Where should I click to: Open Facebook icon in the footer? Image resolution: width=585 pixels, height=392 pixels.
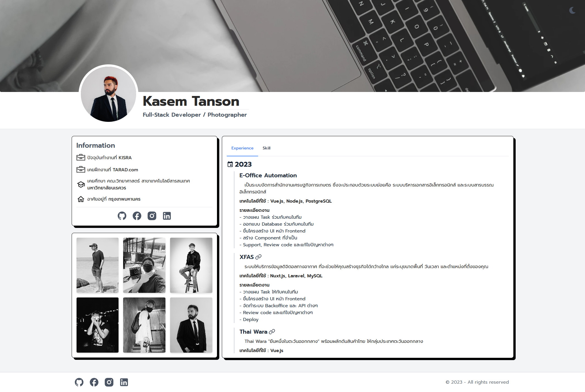pos(94,382)
